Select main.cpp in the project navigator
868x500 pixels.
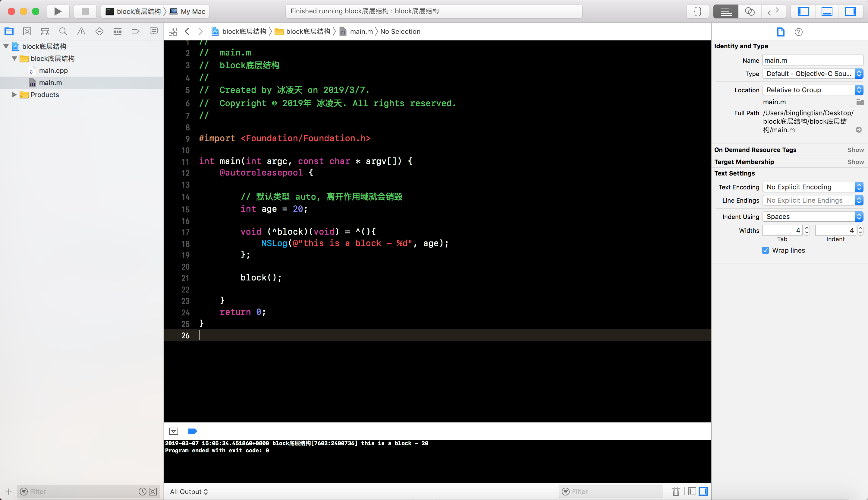(x=53, y=71)
